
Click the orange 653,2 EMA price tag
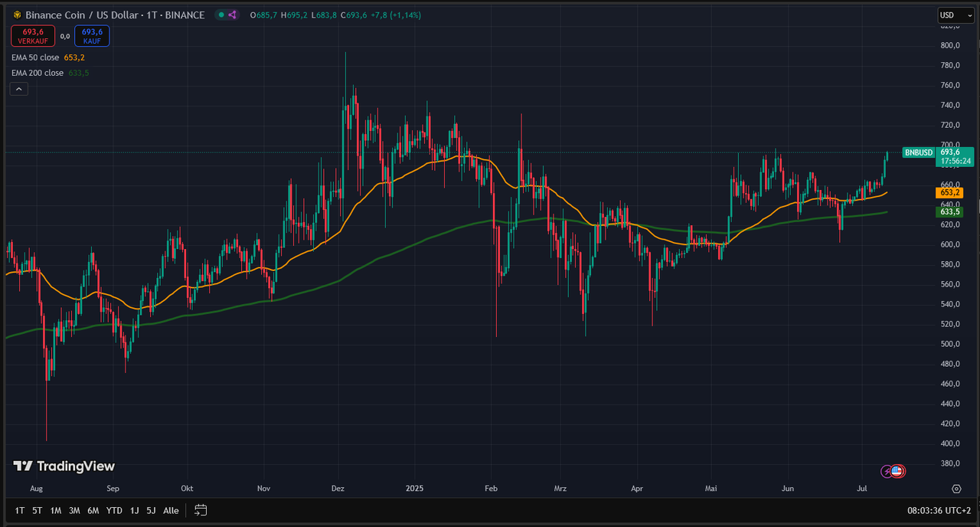(x=949, y=193)
